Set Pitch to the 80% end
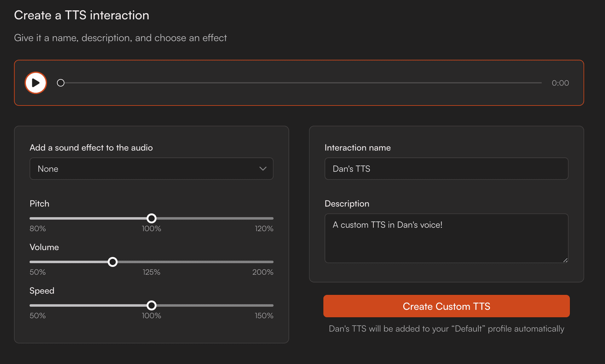This screenshot has height=364, width=605. click(x=31, y=218)
